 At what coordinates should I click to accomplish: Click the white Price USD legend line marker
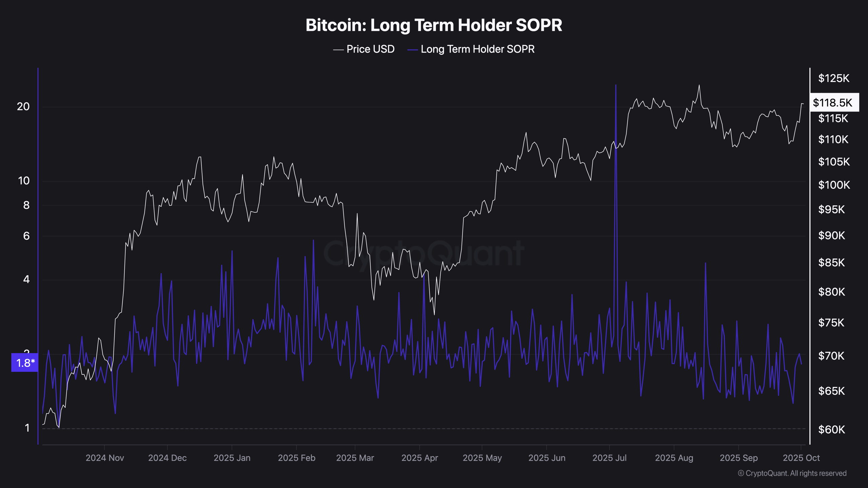click(338, 50)
